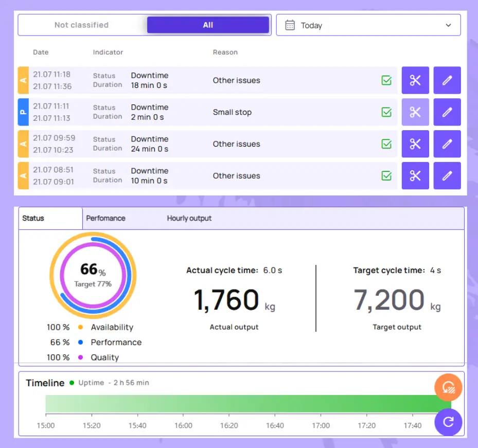Click the 17:40 timeline tick label
This screenshot has width=478, height=448.
[x=413, y=425]
